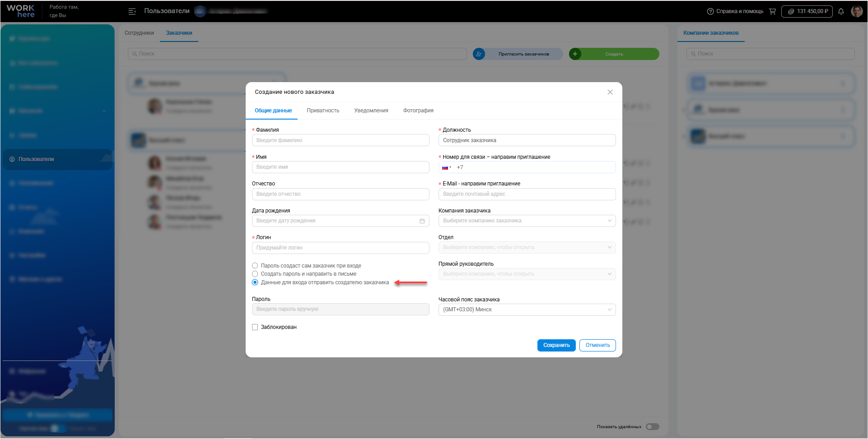868x439 pixels.
Task: Click Пригласить заказчиков button
Action: click(518, 54)
